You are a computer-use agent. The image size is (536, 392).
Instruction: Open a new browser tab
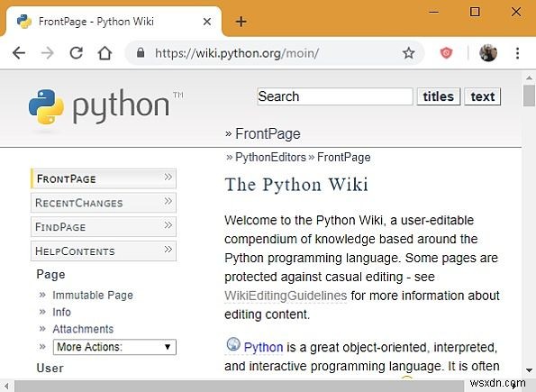pyautogui.click(x=241, y=22)
